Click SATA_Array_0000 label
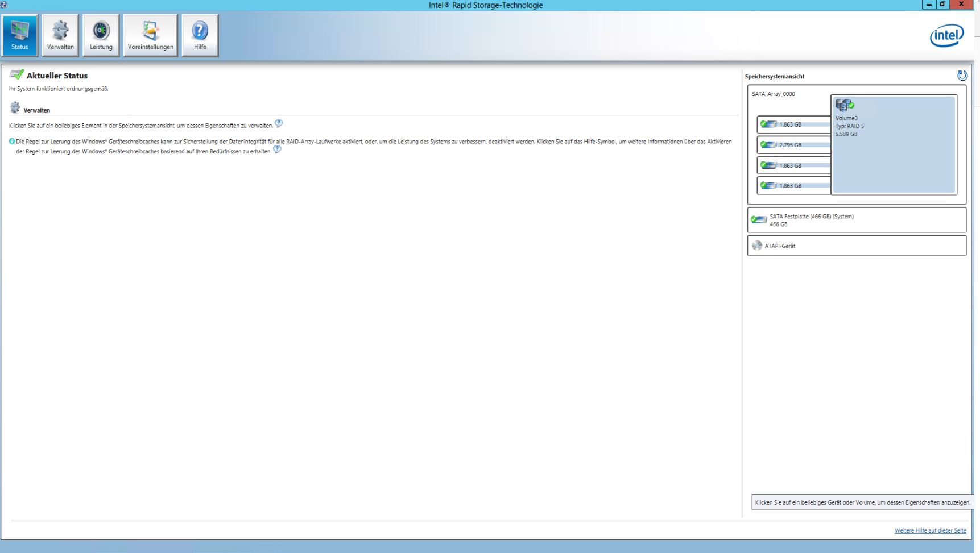Viewport: 980px width, 553px height. coord(774,94)
